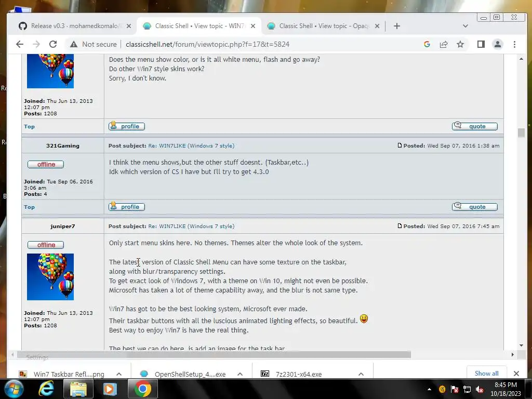Image resolution: width=532 pixels, height=399 pixels.
Task: Select the Classic Shell WIN7 topic tab
Action: click(199, 26)
